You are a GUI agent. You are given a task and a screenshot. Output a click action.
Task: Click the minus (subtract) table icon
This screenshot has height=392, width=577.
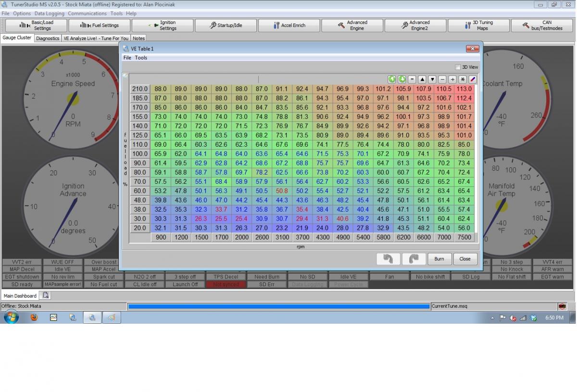442,79
